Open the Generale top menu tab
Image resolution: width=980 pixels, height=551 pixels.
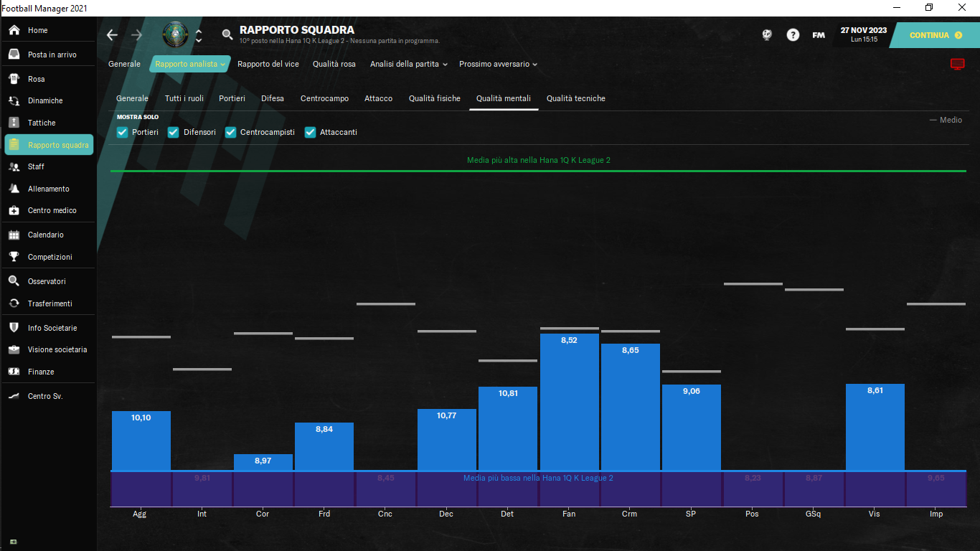point(124,64)
